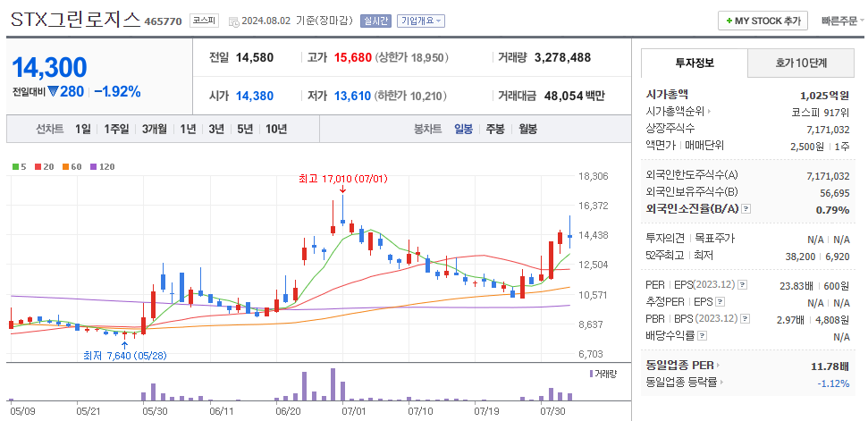The width and height of the screenshot is (868, 421).
Task: Click the 외국인소진율 value 0.79%
Action: [832, 210]
